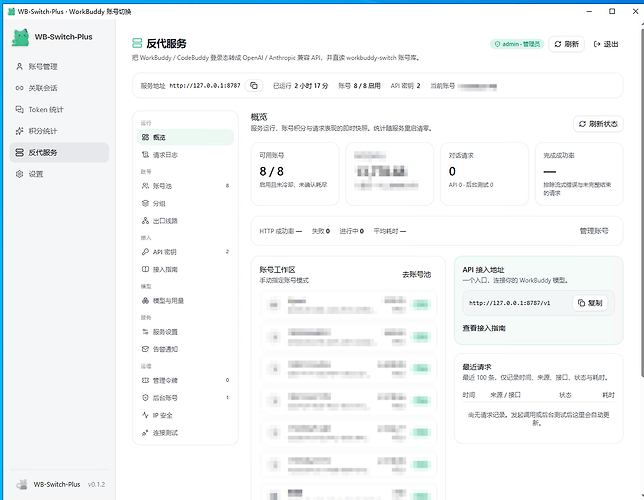Screen dimensions: 644x500
Task: Click 复制 to copy the API address
Action: pos(590,303)
